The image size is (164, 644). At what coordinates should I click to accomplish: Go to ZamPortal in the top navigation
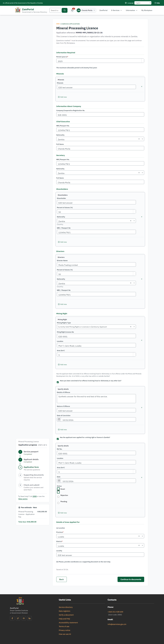(x=103, y=10)
